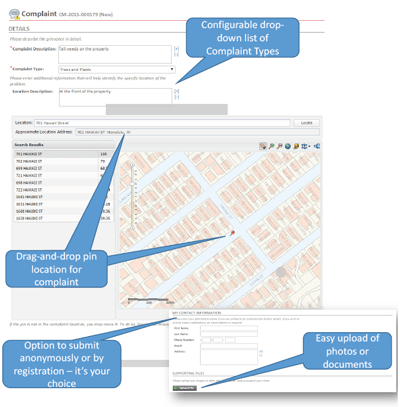Expand Location Description box with [+]
Image resolution: width=400 pixels, height=407 pixels.
[177, 91]
